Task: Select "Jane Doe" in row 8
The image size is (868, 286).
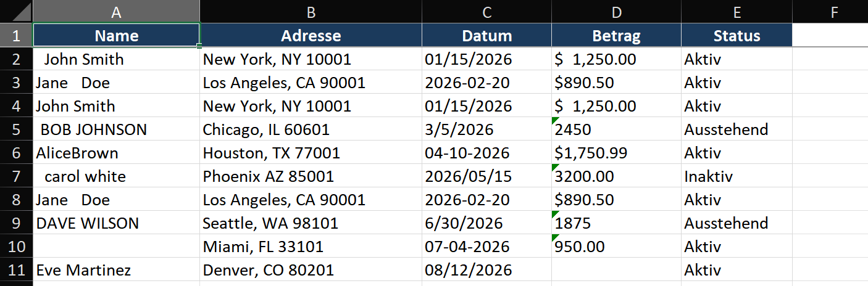Action: pyautogui.click(x=116, y=199)
